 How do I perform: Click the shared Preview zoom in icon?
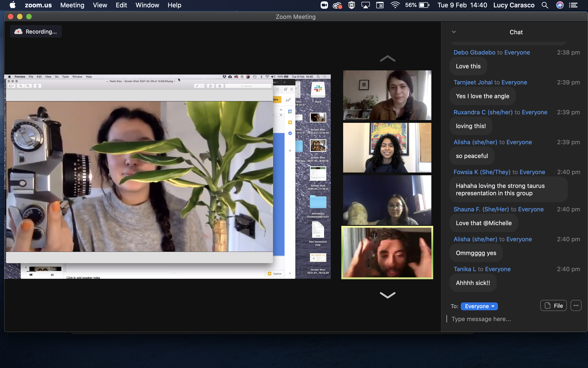click(28, 86)
